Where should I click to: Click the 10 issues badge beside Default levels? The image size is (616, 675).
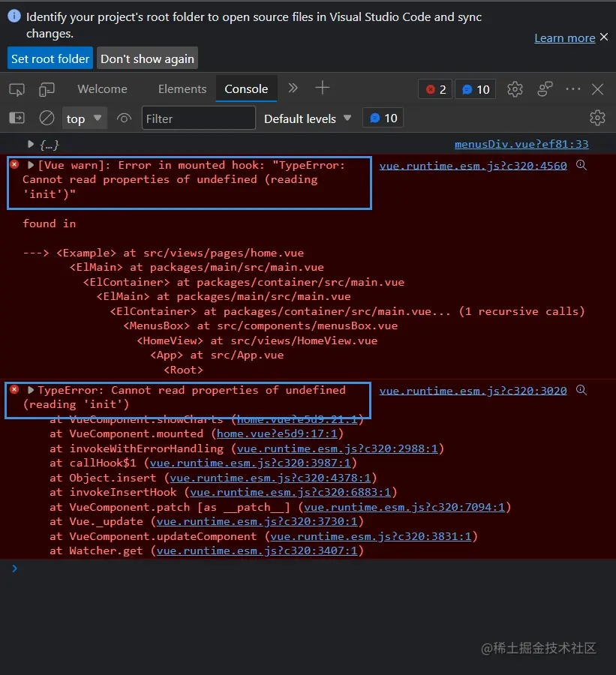383,118
